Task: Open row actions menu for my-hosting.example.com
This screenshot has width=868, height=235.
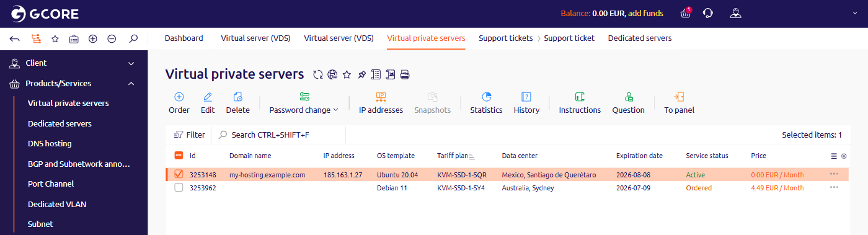Action: pos(834,175)
